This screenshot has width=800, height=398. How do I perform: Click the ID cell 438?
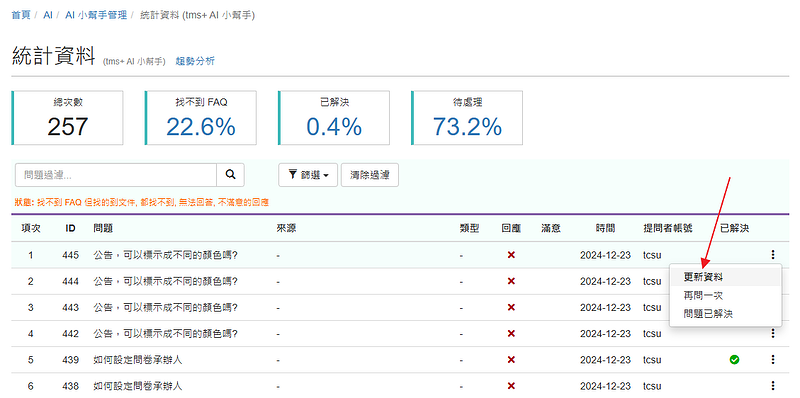pos(70,386)
